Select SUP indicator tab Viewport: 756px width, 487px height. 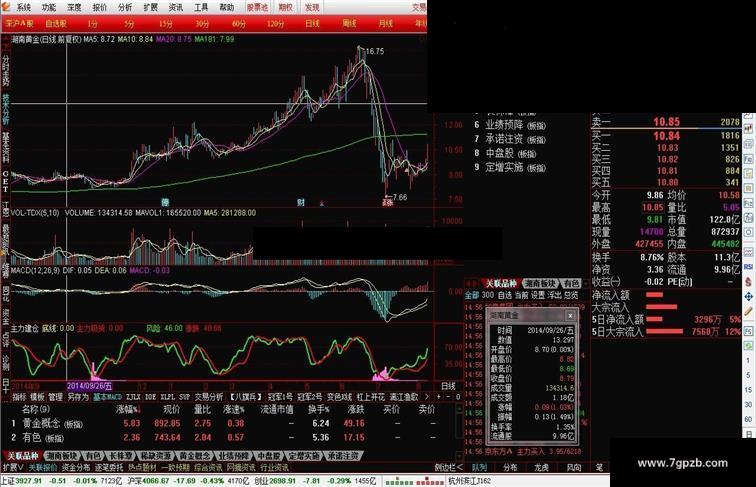tap(184, 397)
